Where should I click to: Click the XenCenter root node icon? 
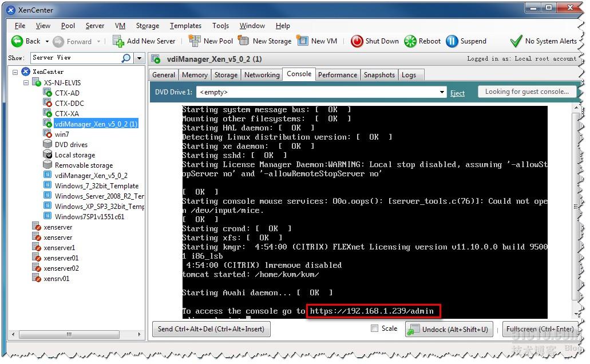coord(26,72)
